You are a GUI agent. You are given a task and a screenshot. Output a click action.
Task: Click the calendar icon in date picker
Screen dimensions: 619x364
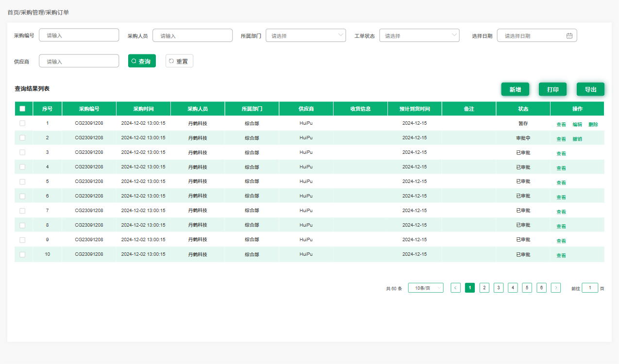[x=569, y=35]
